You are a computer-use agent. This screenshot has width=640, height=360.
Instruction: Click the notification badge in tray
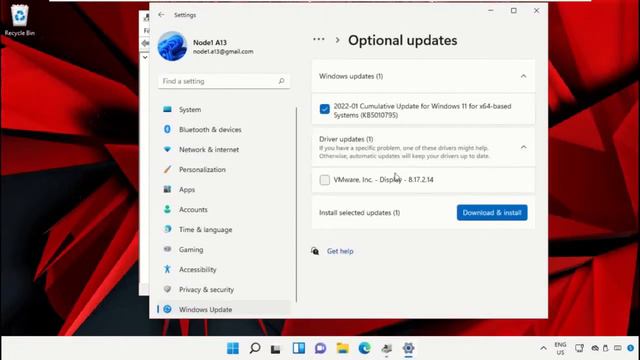click(631, 348)
